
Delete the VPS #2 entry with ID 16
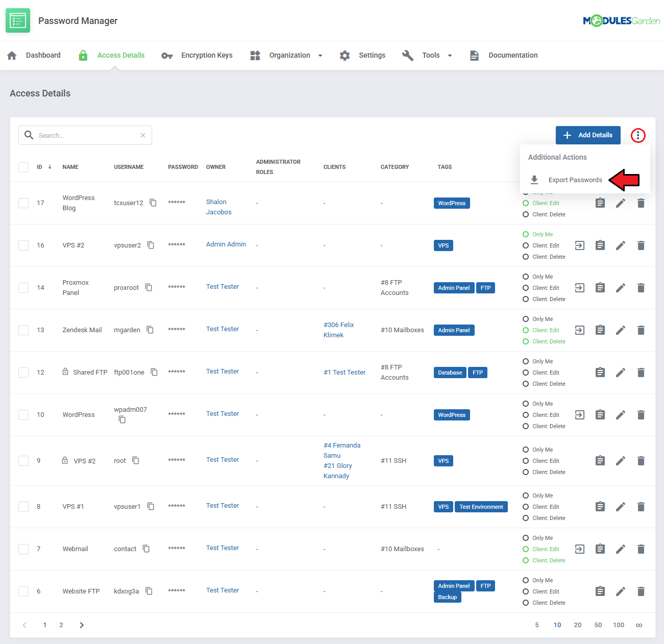(641, 245)
